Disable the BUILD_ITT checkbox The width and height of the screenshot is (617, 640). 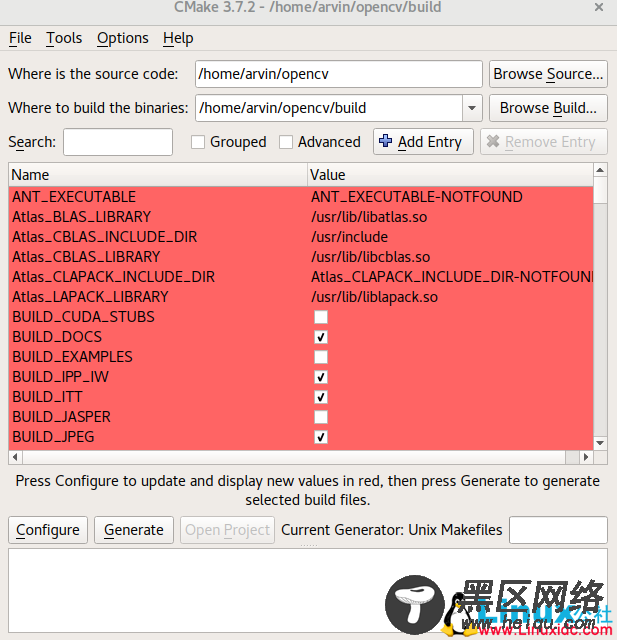[321, 397]
